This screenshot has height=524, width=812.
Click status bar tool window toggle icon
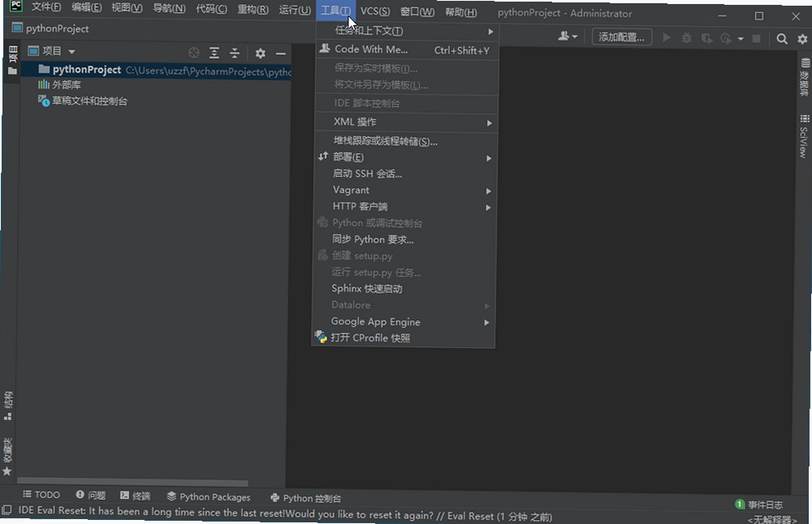coord(6,510)
